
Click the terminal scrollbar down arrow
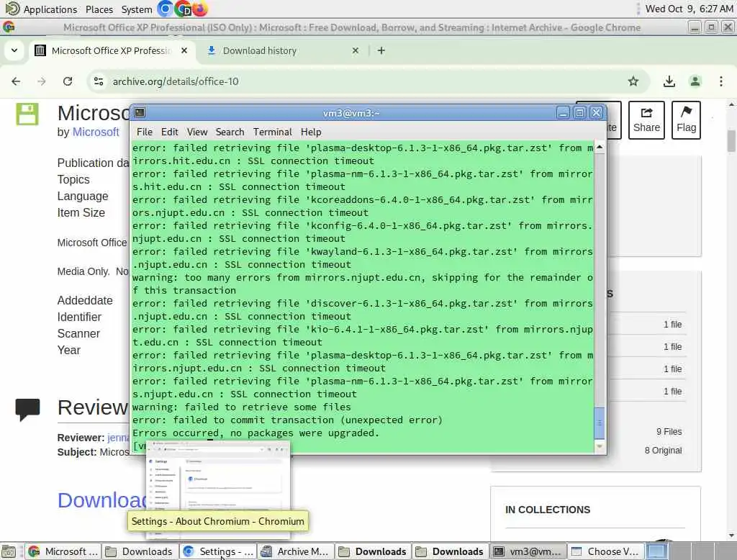(600, 446)
